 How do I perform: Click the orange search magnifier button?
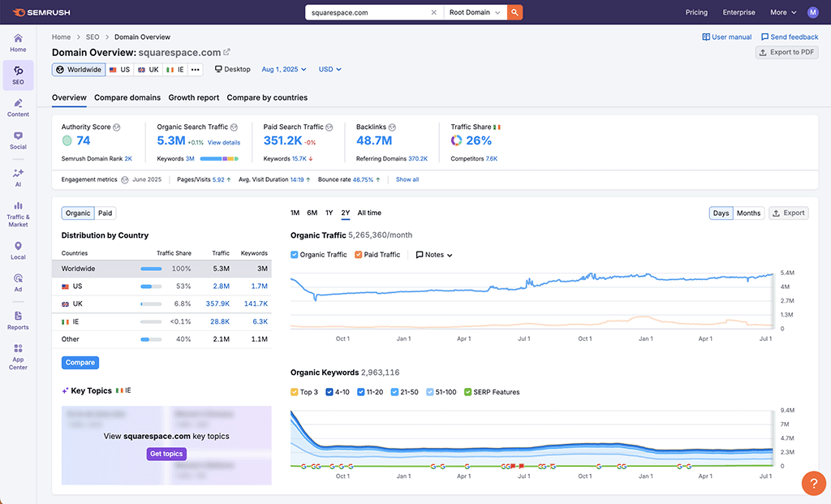515,12
